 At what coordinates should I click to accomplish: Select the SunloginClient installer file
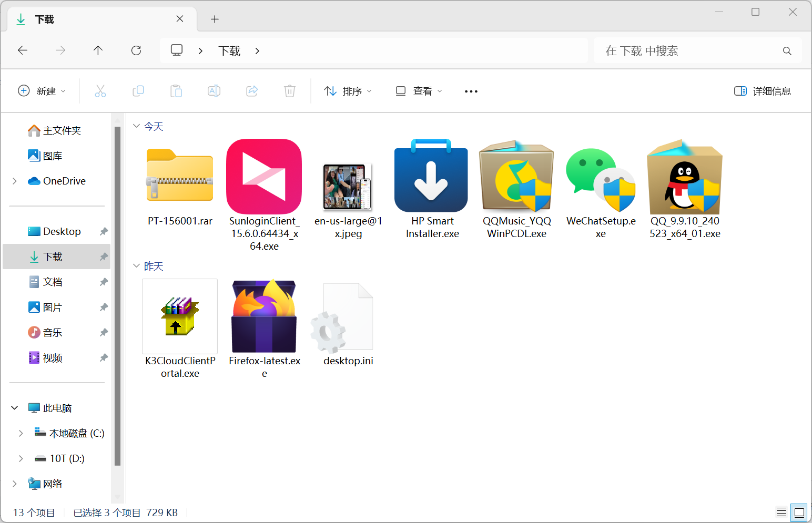264,196
